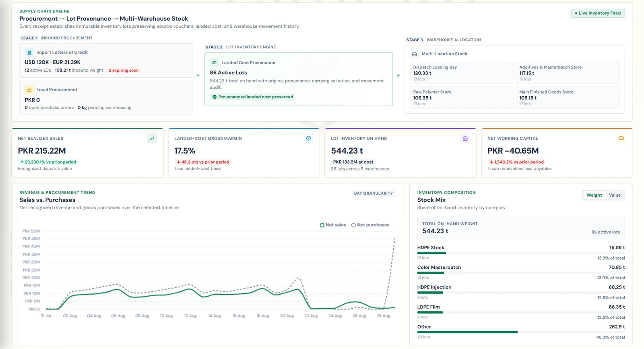
Task: Click the PKR 133.9M at cost tag
Action: point(353,162)
